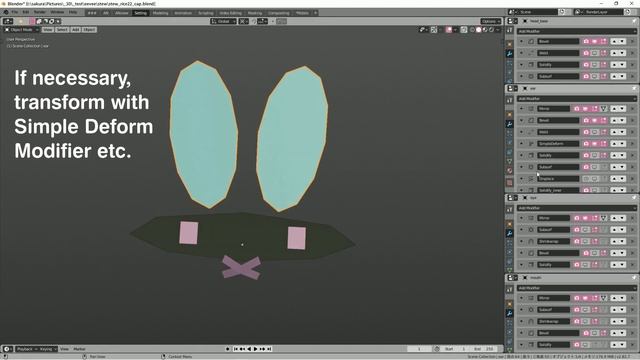Select the rendered viewport shading icon
This screenshot has width=640, height=360.
pyautogui.click(x=491, y=30)
